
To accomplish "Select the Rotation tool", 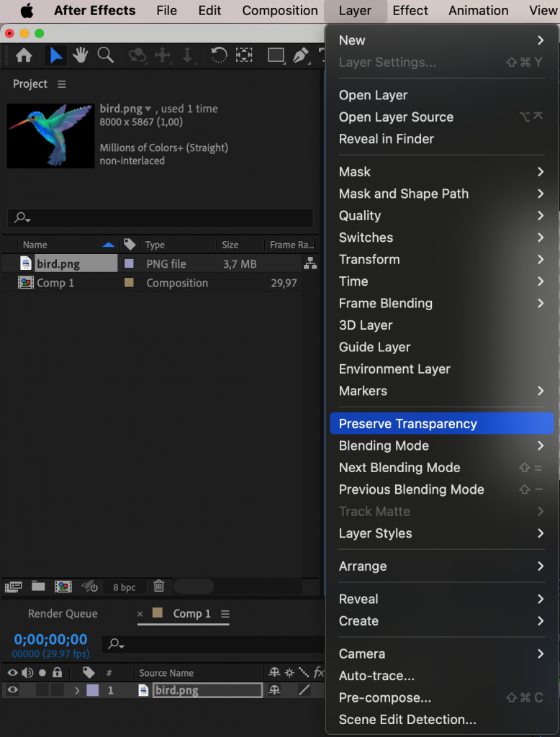I will tap(218, 55).
